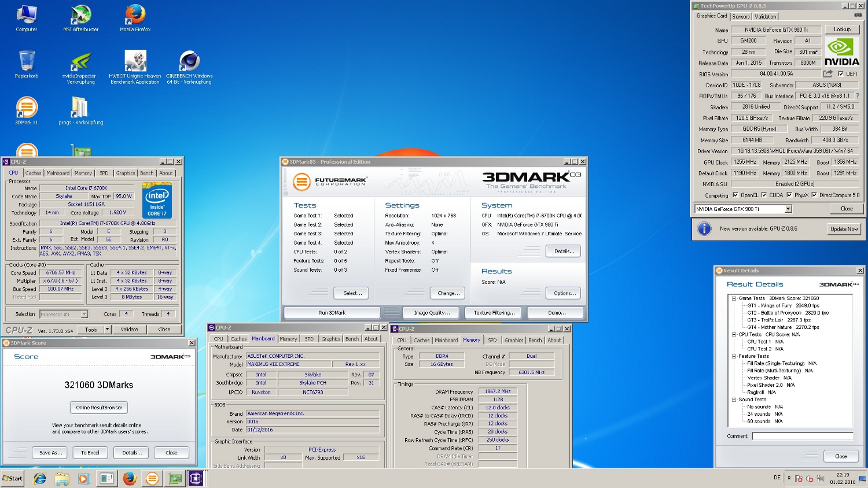
Task: Open the Caches tab in the CPU-Z processor window
Action: 33,173
